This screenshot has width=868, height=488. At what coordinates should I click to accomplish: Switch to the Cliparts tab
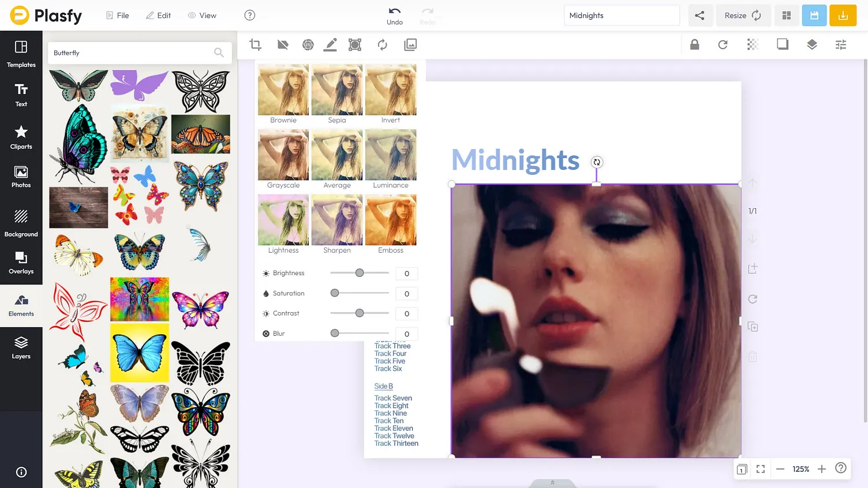click(21, 137)
